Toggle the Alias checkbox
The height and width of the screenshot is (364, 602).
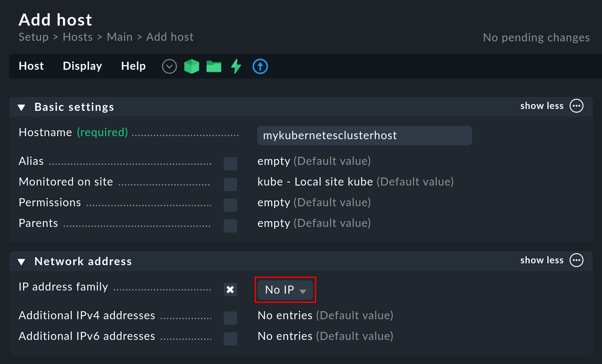[x=231, y=161]
